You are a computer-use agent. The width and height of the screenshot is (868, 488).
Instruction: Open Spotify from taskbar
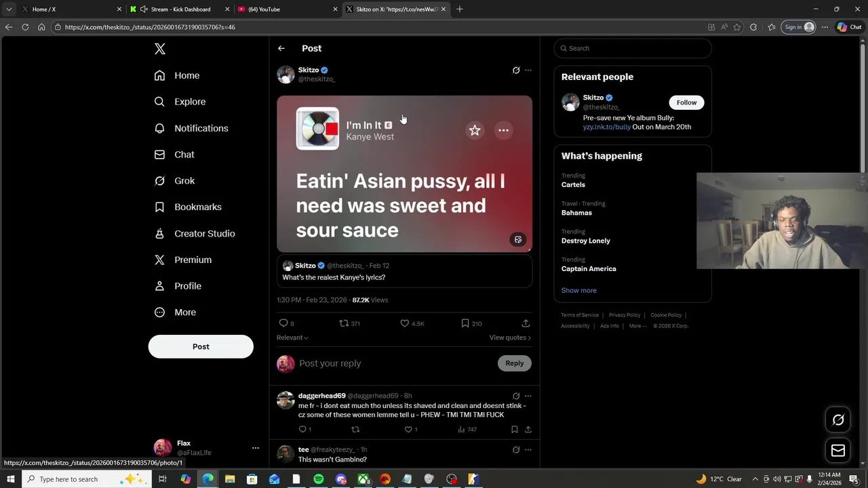click(319, 479)
